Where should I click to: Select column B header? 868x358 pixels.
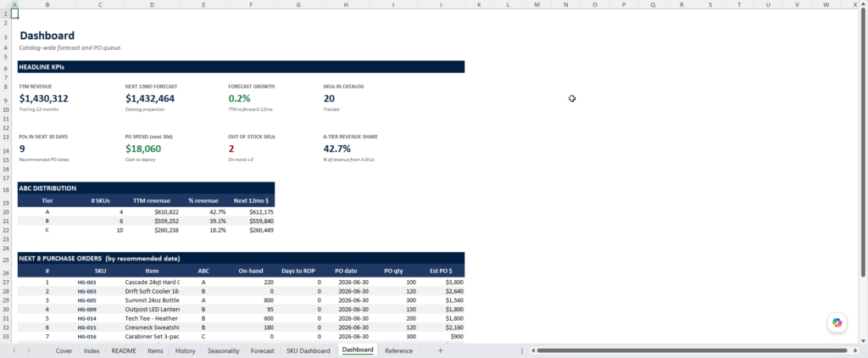pos(47,4)
